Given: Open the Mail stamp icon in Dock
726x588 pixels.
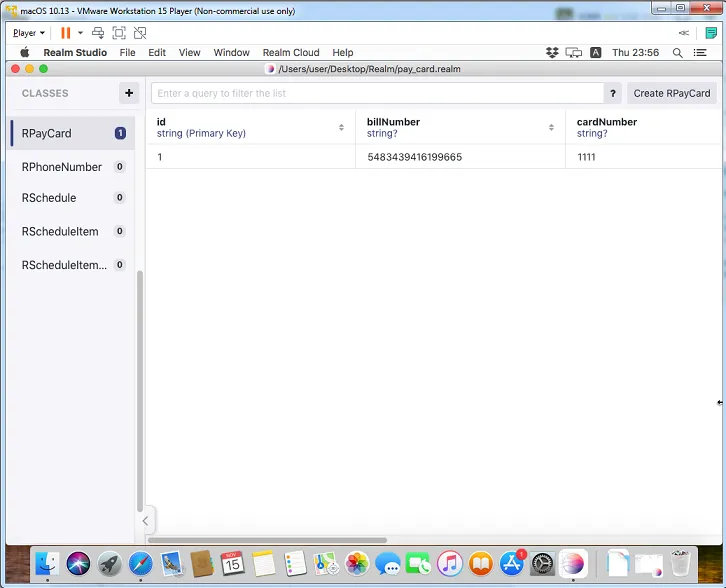Looking at the screenshot, I should coord(171,563).
